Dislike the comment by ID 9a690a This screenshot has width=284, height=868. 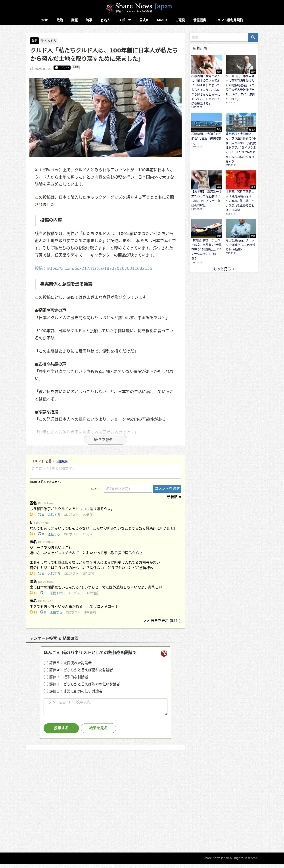click(x=42, y=593)
